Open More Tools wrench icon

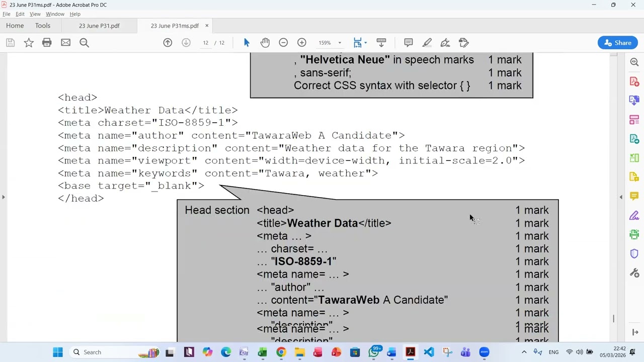(x=634, y=273)
